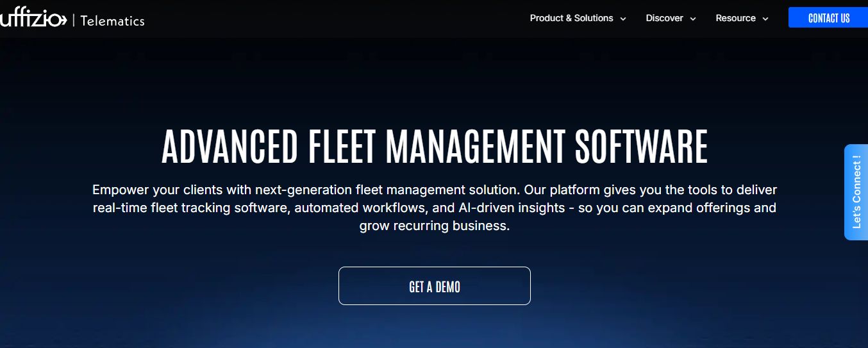Click the word MANAGEMENT in the headline
Viewport: 868px width, 348px height.
click(x=475, y=147)
